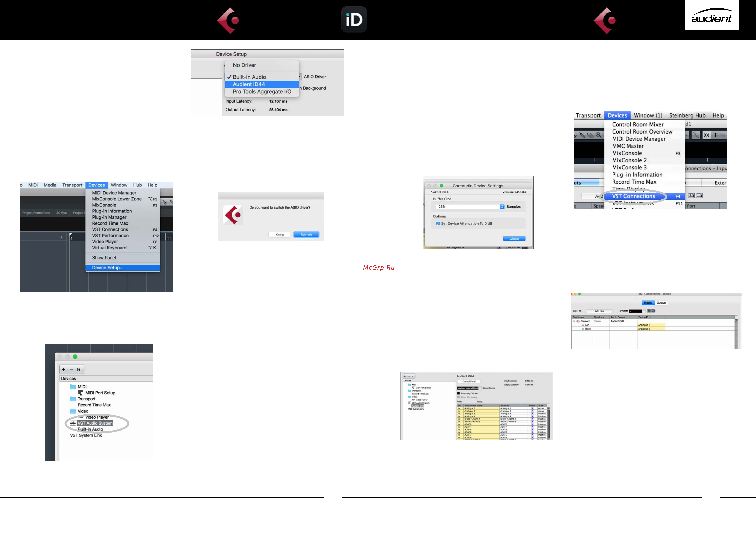Open the Audient Internal Clock source dropdown
This screenshot has width=756, height=535.
pos(469,388)
